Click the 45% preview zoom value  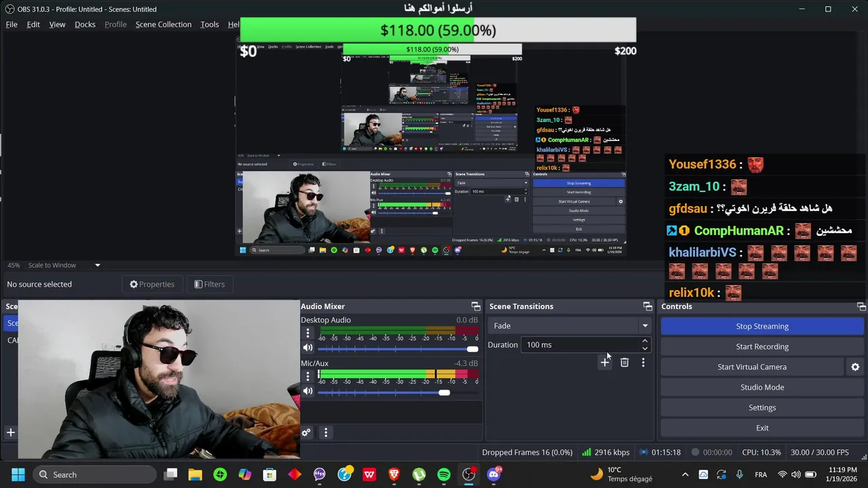click(14, 265)
